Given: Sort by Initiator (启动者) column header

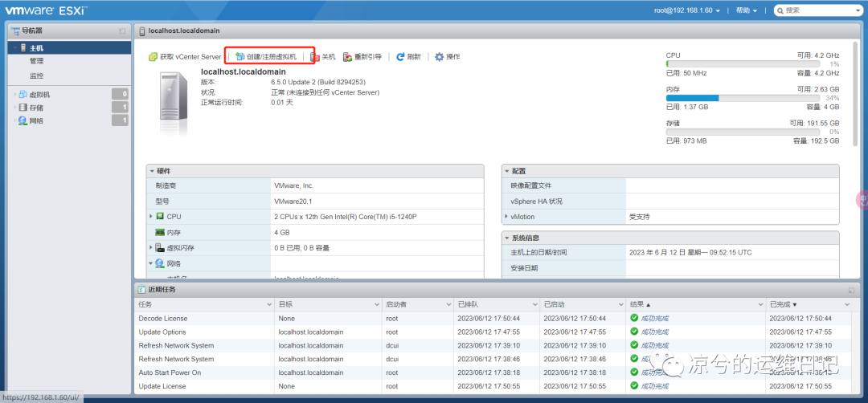Looking at the screenshot, I should pos(418,304).
